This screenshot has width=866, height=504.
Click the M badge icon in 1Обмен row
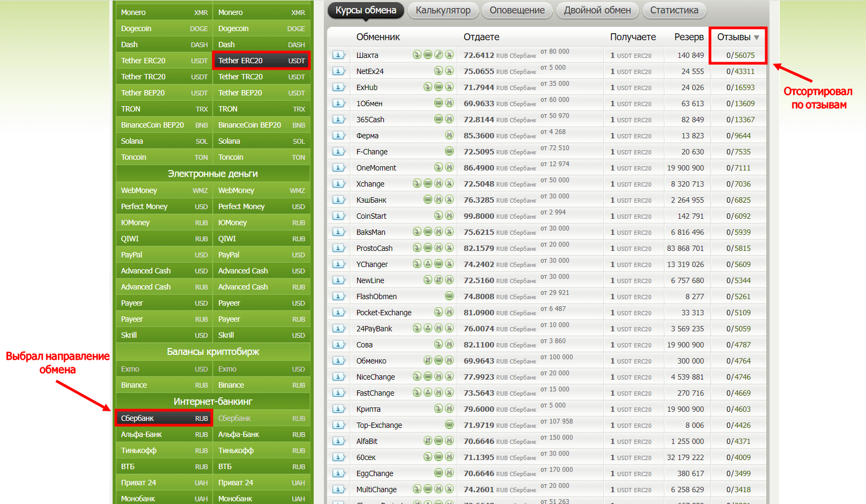tap(449, 103)
